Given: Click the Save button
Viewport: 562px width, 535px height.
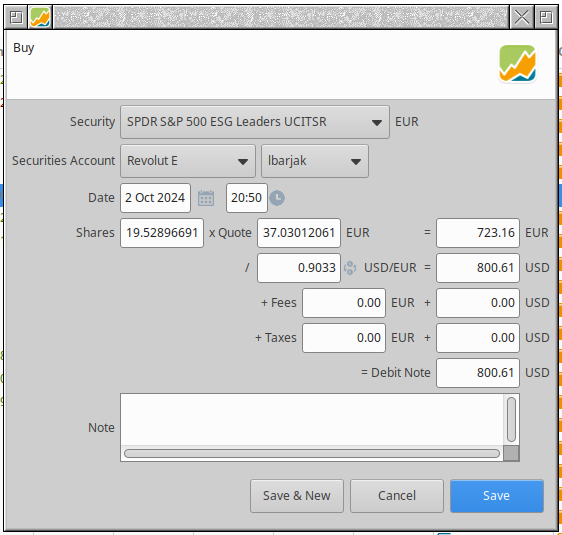Looking at the screenshot, I should (x=497, y=496).
